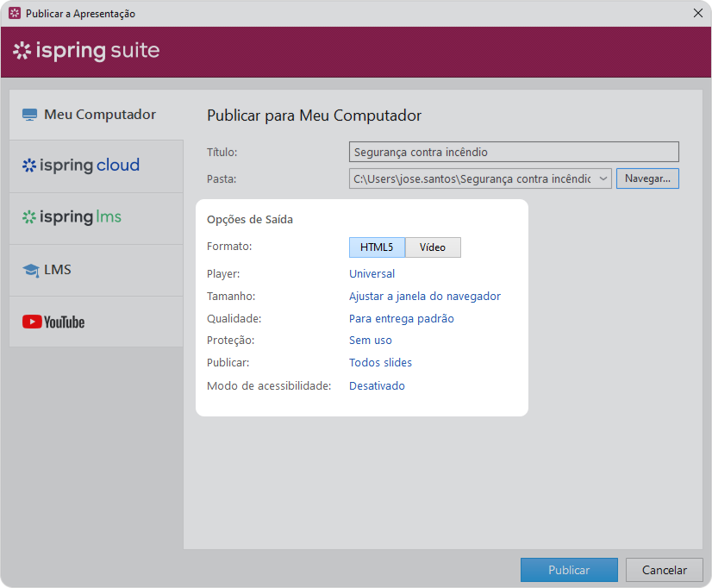Select HTML5 output format
This screenshot has height=588, width=712.
(x=377, y=247)
